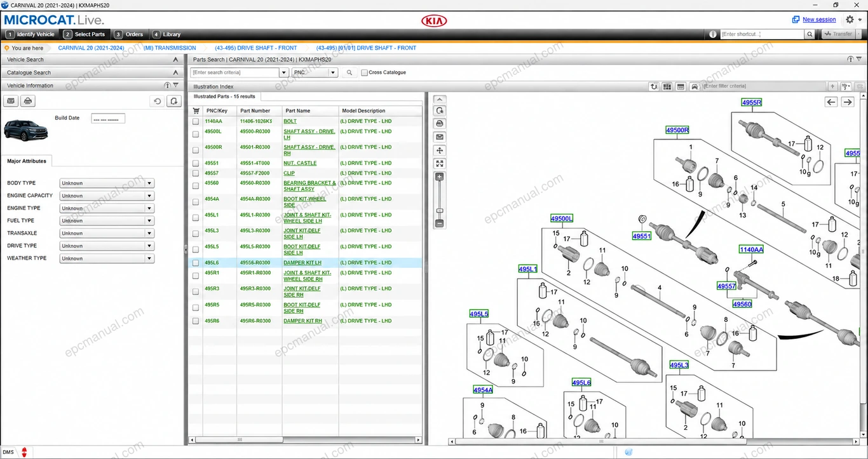Select the pan tool with four arrows
This screenshot has height=459, width=868.
pos(439,150)
